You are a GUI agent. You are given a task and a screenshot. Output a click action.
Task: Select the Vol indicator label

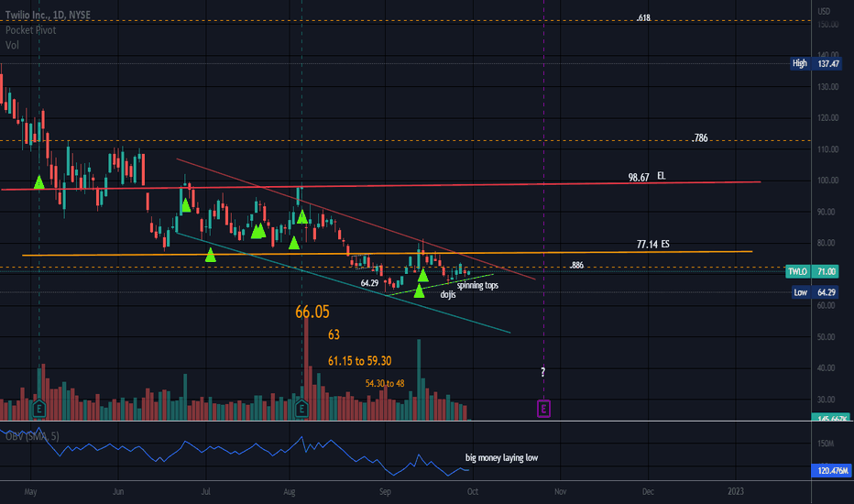pyautogui.click(x=12, y=45)
